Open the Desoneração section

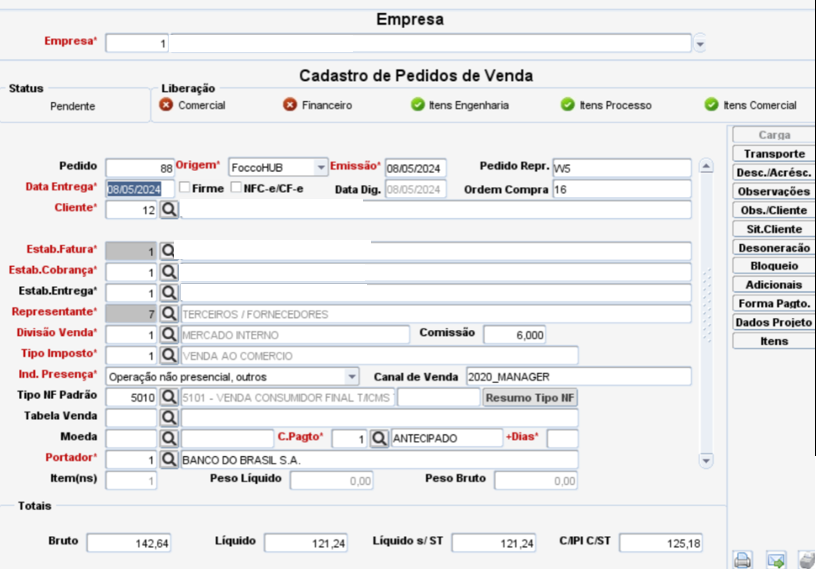[x=774, y=247]
